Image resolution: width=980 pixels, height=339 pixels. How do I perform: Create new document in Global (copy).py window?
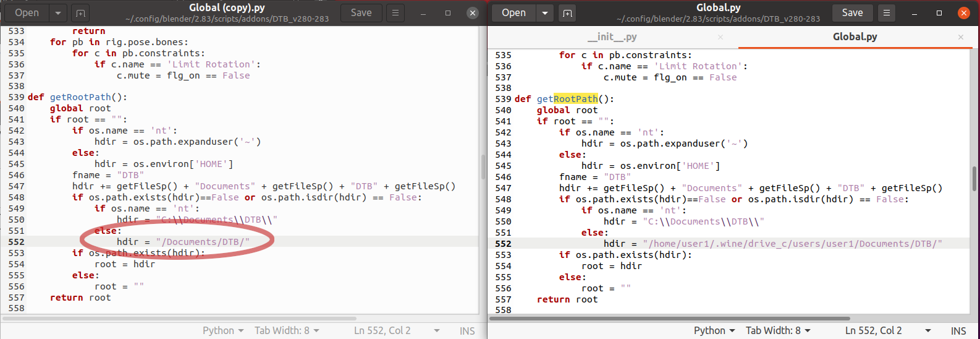[x=80, y=12]
